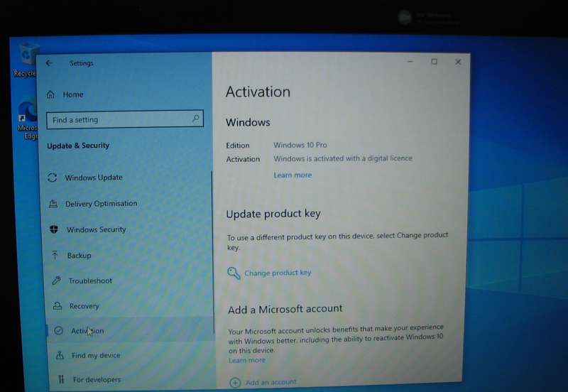Click the Settings window title text

[81, 63]
